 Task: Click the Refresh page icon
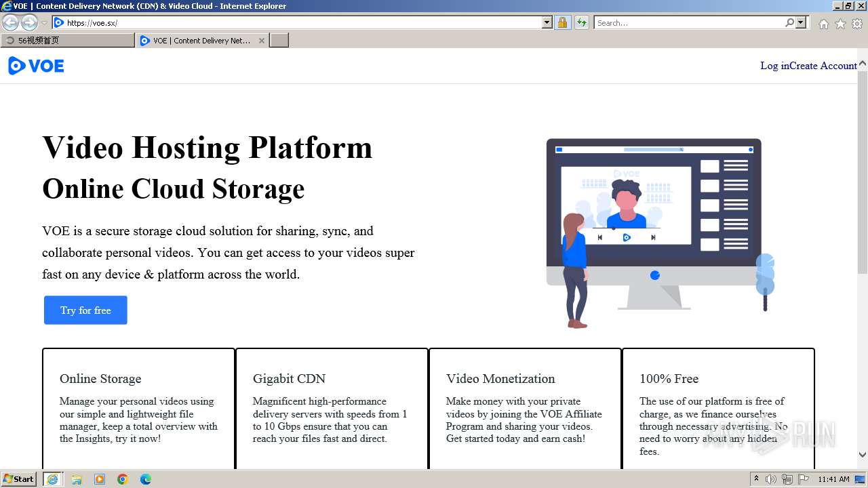pyautogui.click(x=581, y=23)
